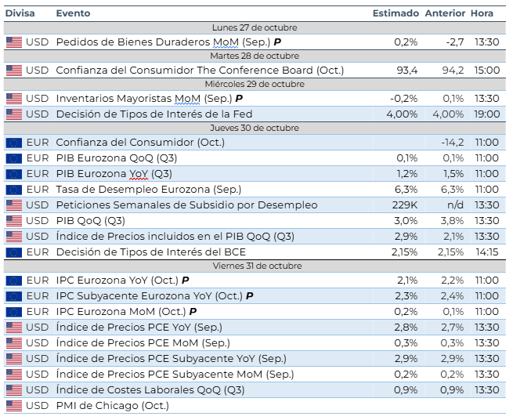
Task: Click the US flag beside PMI de Chicago
Action: pyautogui.click(x=13, y=406)
